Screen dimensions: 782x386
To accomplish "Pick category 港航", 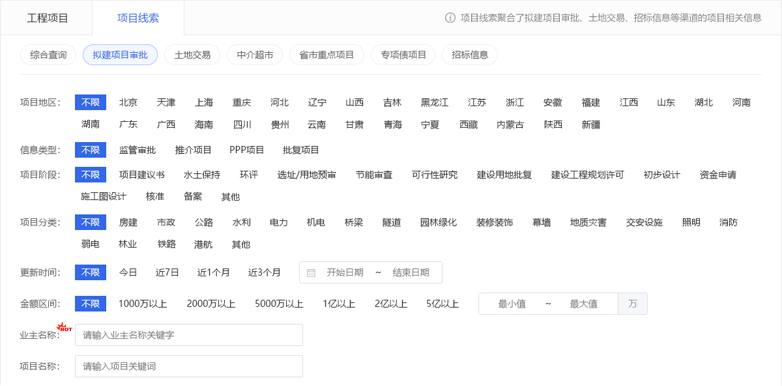I will pyautogui.click(x=203, y=244).
